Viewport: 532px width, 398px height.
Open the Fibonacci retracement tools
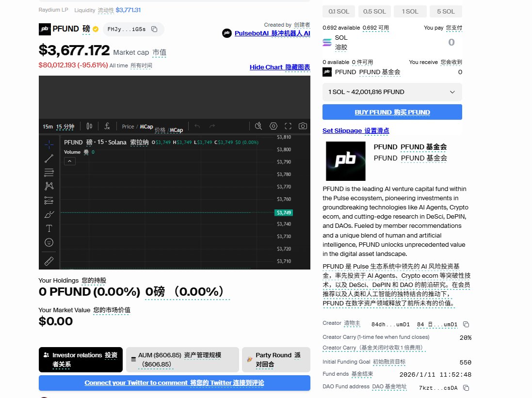pos(49,173)
